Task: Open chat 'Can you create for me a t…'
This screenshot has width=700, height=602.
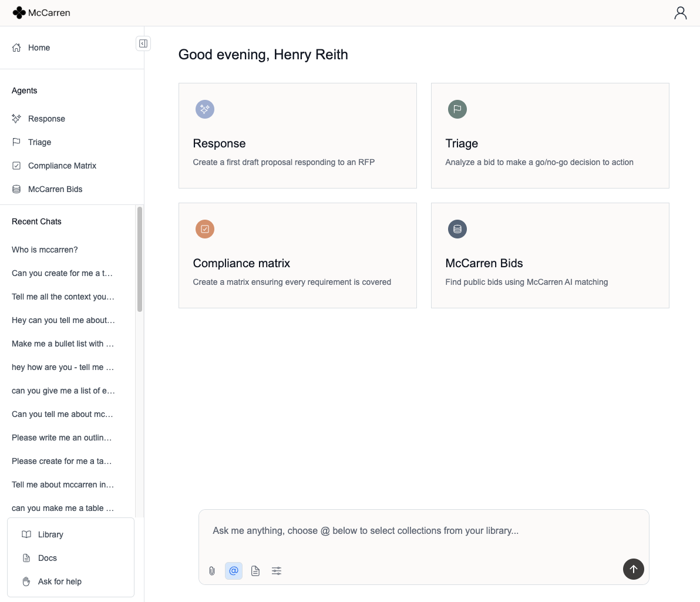Action: click(x=62, y=273)
